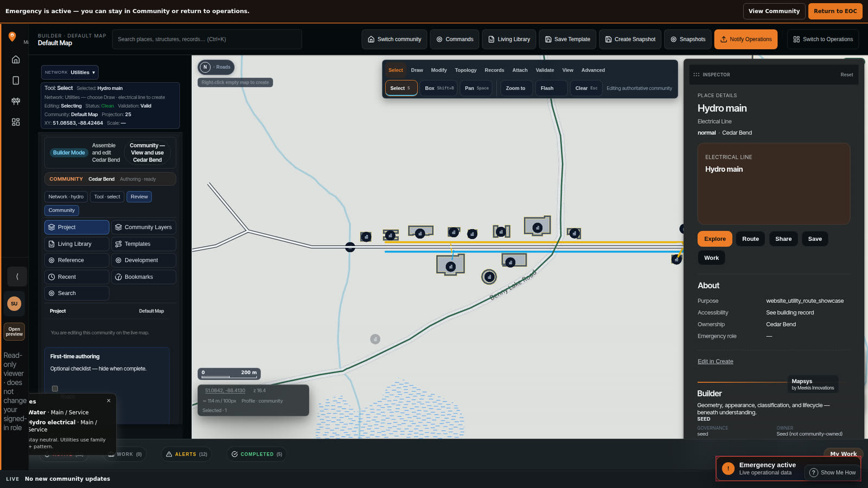Image resolution: width=868 pixels, height=488 pixels.
Task: Open Community Layers panel
Action: pos(144,227)
